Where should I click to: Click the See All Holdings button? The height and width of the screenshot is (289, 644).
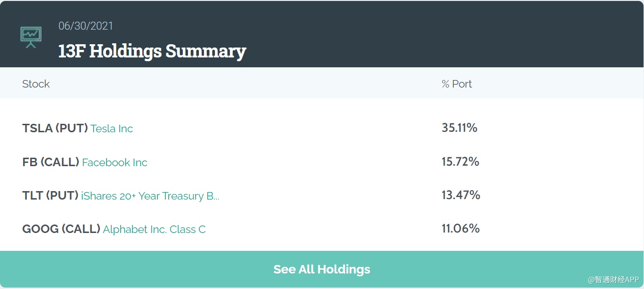tap(322, 269)
